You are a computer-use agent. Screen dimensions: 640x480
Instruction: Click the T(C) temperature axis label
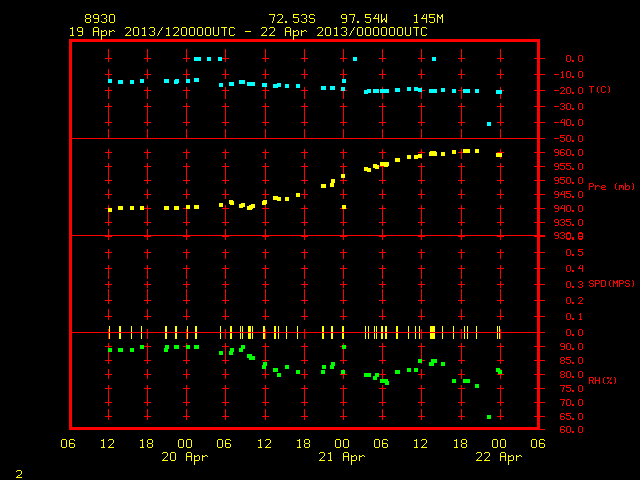point(600,90)
